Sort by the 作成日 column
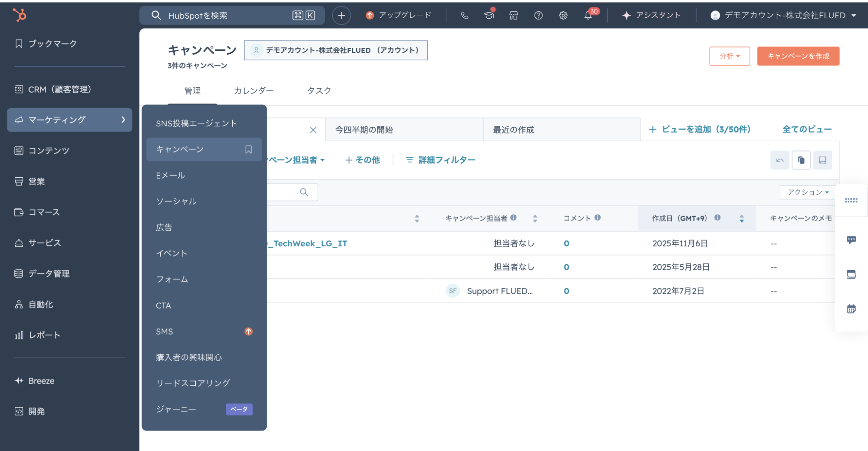868x451 pixels. pos(742,219)
